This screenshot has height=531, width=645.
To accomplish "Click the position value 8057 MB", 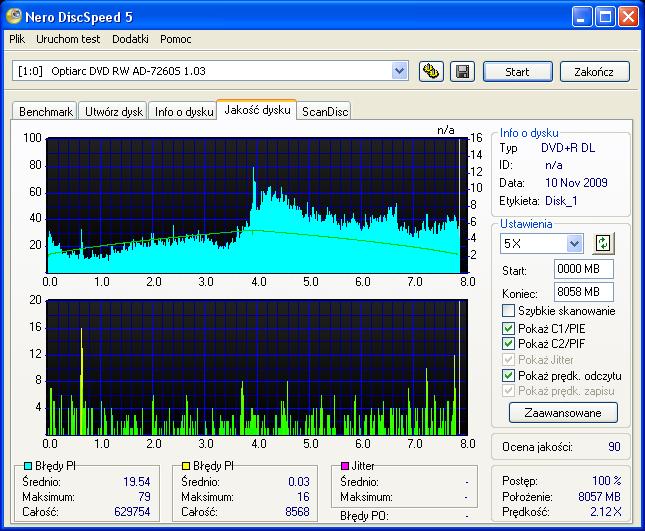I will 599,496.
